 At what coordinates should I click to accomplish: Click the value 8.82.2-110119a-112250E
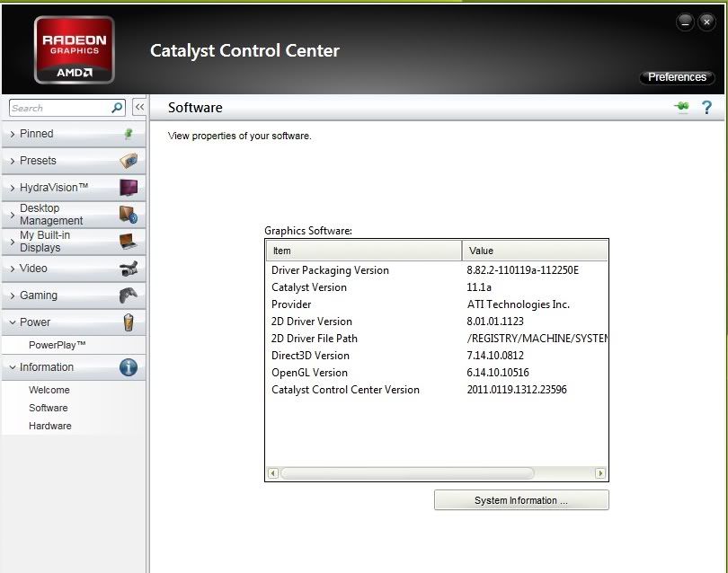tap(523, 270)
